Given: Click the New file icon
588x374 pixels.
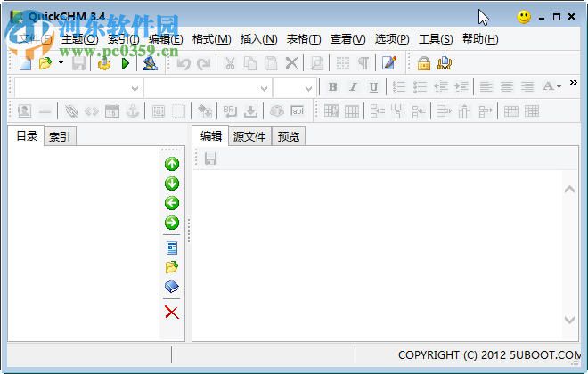Looking at the screenshot, I should [x=25, y=63].
